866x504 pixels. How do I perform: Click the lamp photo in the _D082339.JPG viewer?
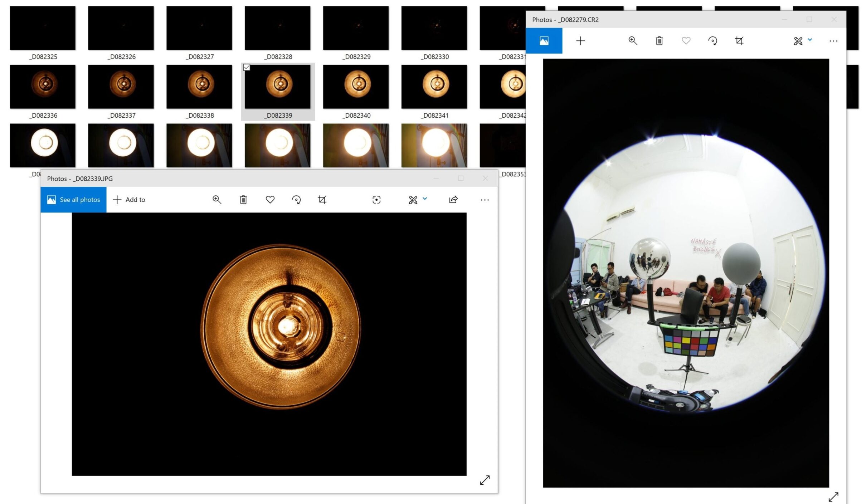coord(269,344)
